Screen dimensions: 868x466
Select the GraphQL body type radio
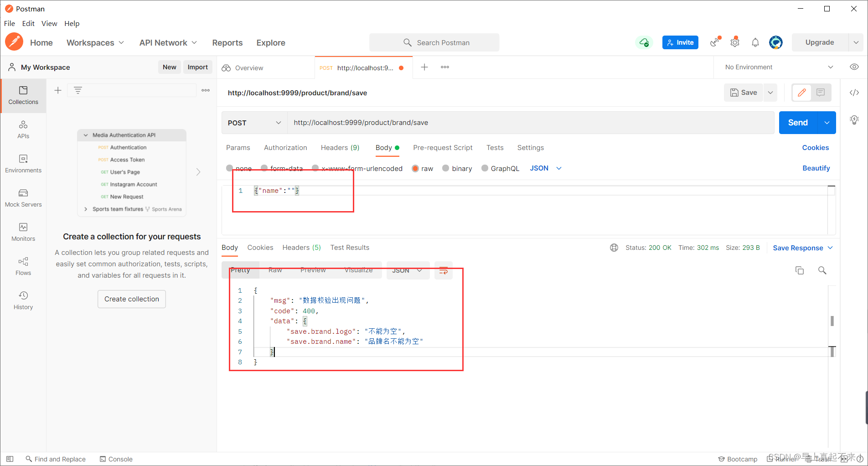[x=485, y=168]
